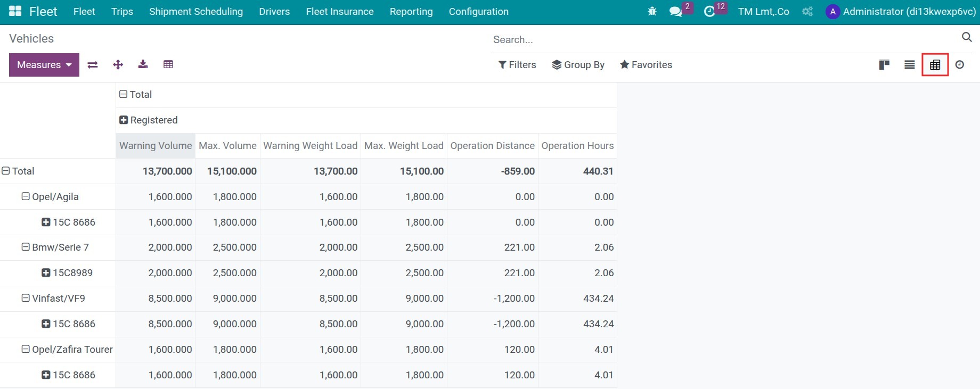980x389 pixels.
Task: Open the settings gears icon in navbar
Action: (x=807, y=11)
